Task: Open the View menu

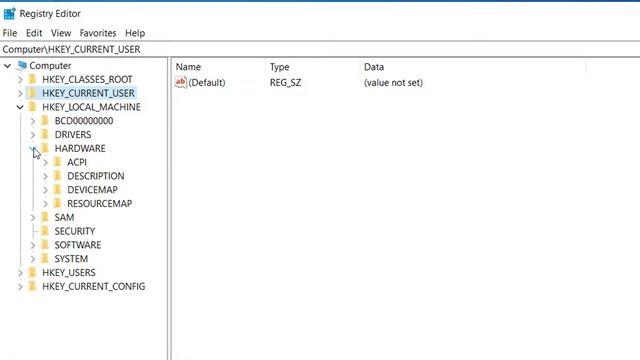Action: 61,33
